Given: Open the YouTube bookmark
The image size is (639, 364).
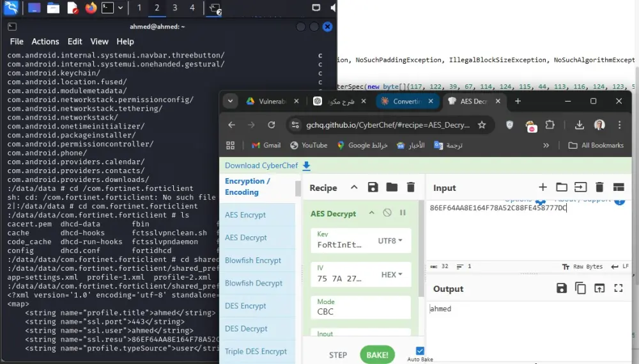Looking at the screenshot, I should tap(309, 146).
